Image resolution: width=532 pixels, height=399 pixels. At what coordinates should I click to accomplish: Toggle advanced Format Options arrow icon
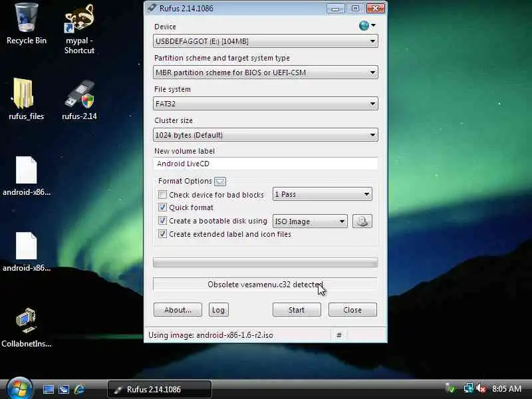click(220, 182)
